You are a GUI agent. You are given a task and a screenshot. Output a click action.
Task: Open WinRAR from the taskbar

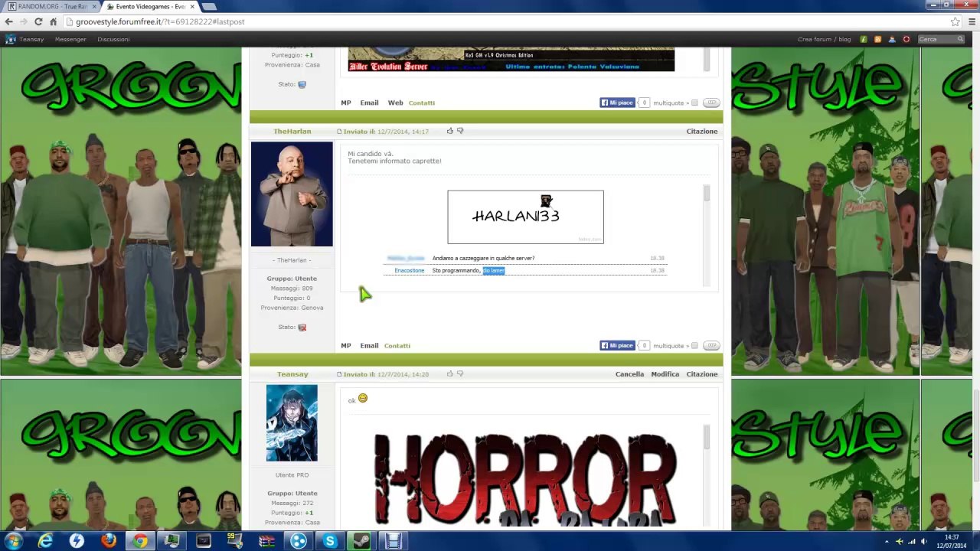(x=266, y=541)
